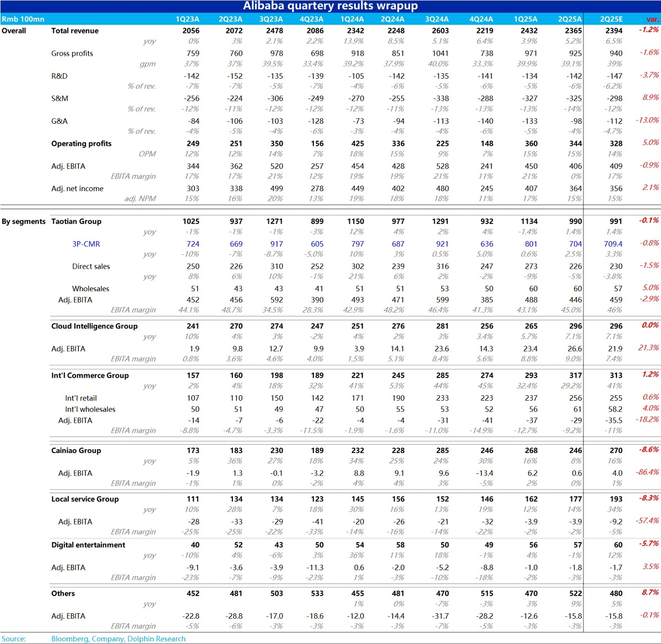The height and width of the screenshot is (644, 661).
Task: Click the S&M variance value 8.9%
Action: pos(651,97)
